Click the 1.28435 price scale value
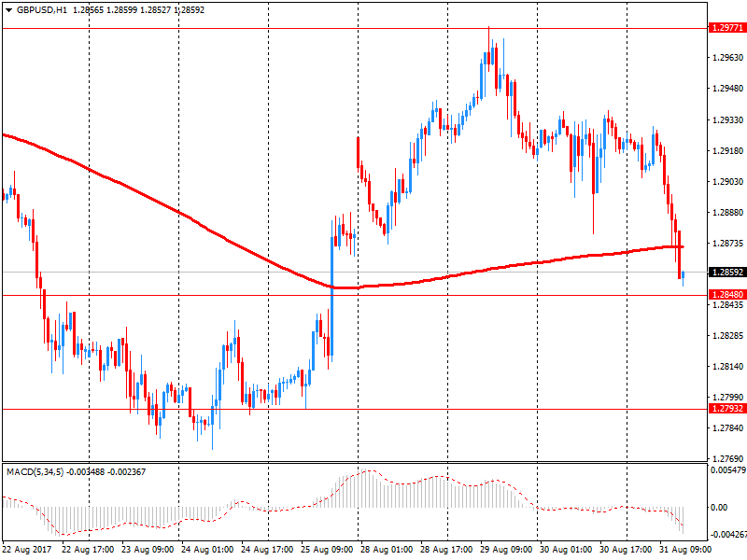This screenshot has width=747, height=560. [727, 305]
